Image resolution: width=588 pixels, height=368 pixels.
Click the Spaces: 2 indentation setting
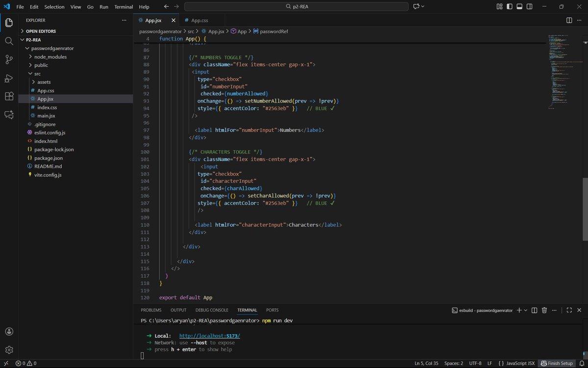(454, 364)
